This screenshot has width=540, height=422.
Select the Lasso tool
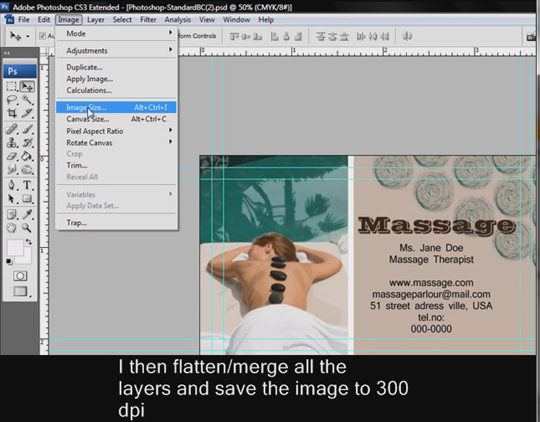(11, 100)
